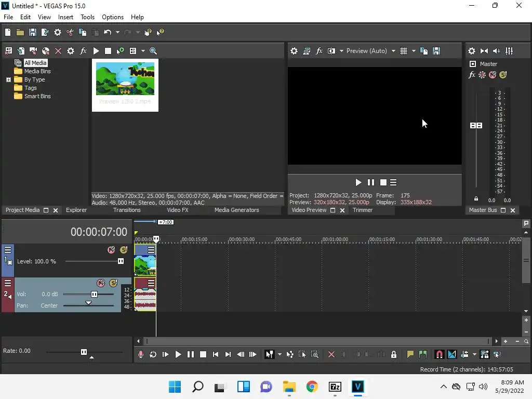This screenshot has height=399, width=532.
Task: Adjust the Master bus volume fader
Action: 476,126
